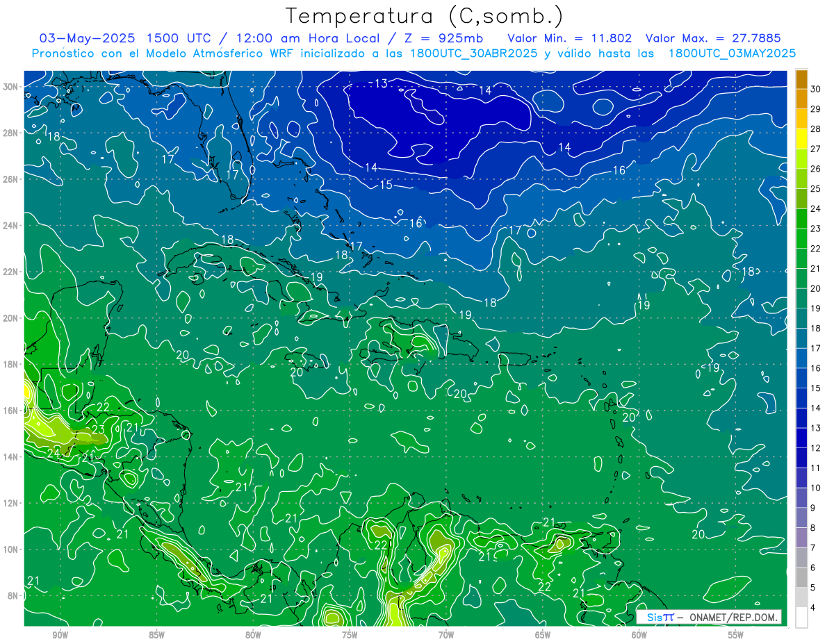Click the color scale value 10
The image size is (834, 644).
coord(816,488)
